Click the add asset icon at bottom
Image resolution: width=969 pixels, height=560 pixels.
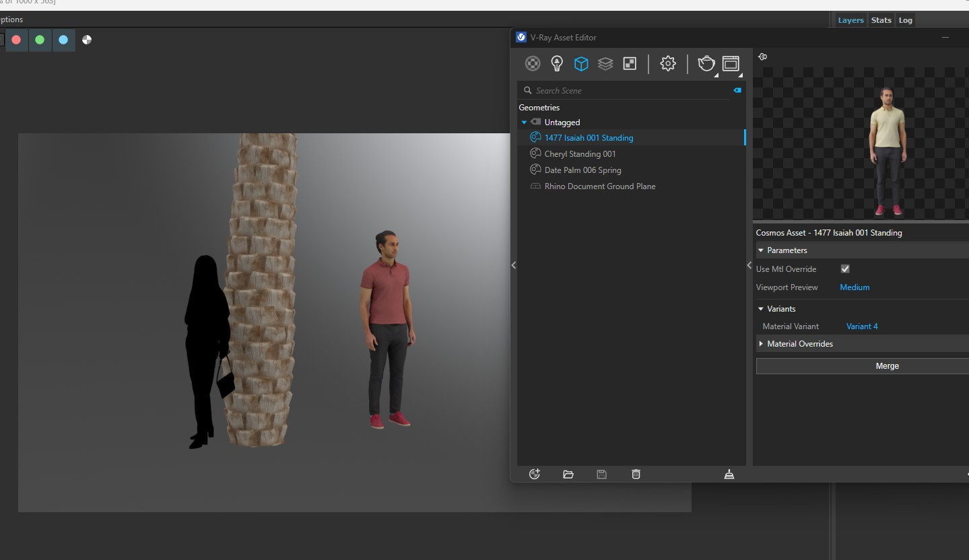click(535, 474)
